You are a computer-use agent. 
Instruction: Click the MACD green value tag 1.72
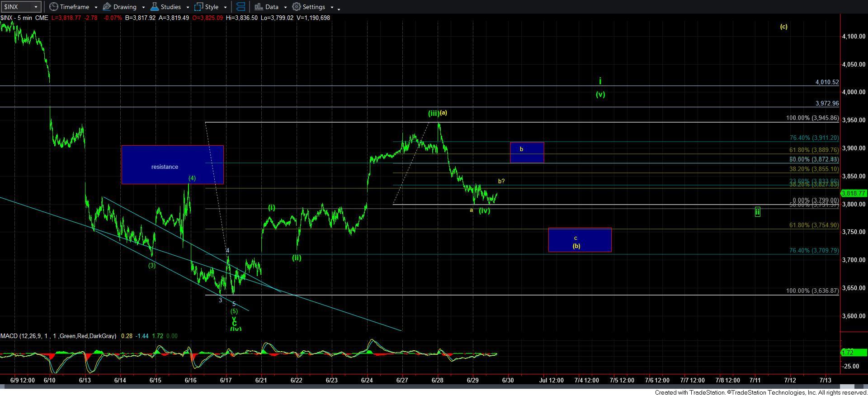coord(854,352)
